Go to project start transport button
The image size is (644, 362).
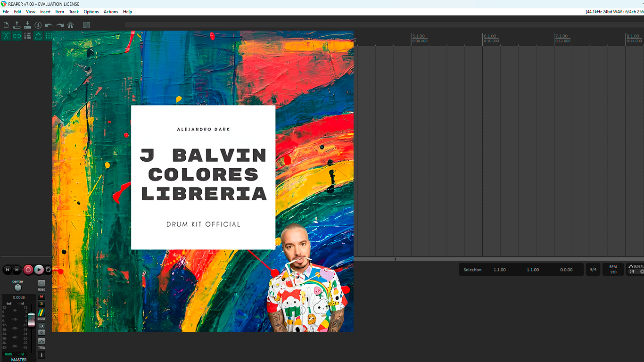pos(8,270)
